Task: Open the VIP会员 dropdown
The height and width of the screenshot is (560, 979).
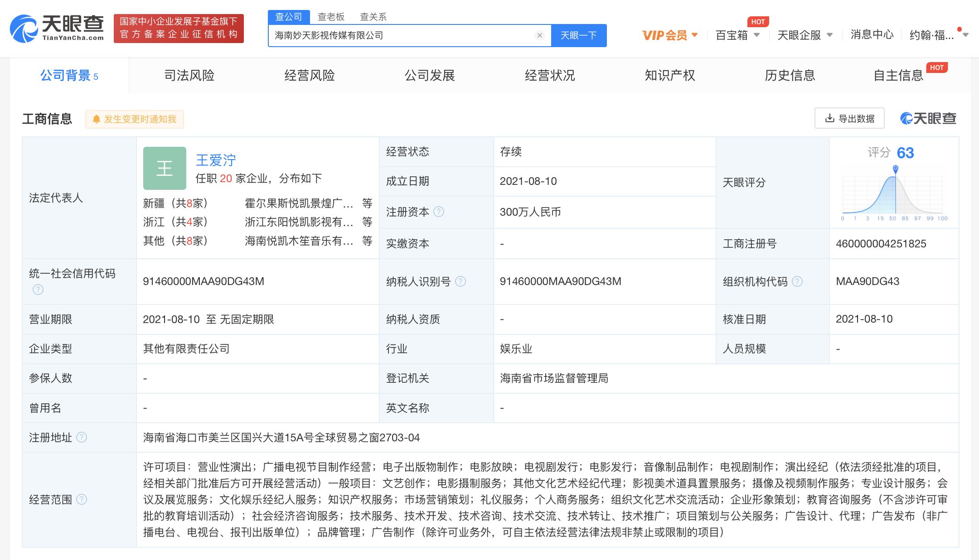Action: point(670,35)
